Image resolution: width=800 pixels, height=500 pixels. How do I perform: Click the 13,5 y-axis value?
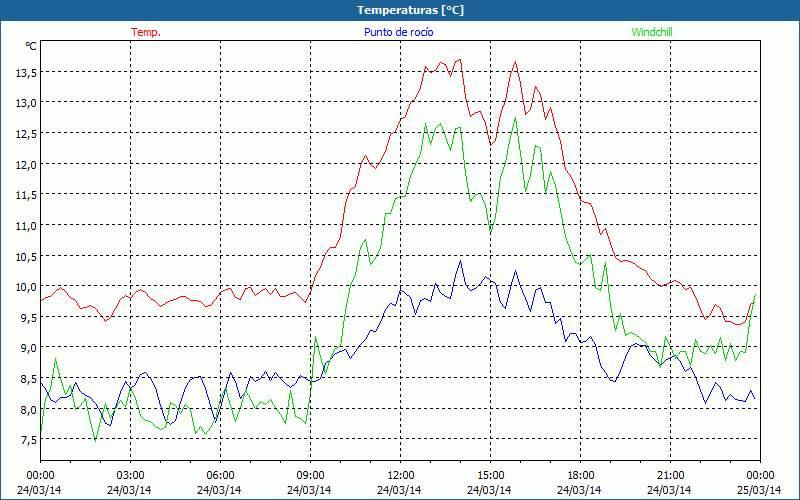(x=26, y=73)
